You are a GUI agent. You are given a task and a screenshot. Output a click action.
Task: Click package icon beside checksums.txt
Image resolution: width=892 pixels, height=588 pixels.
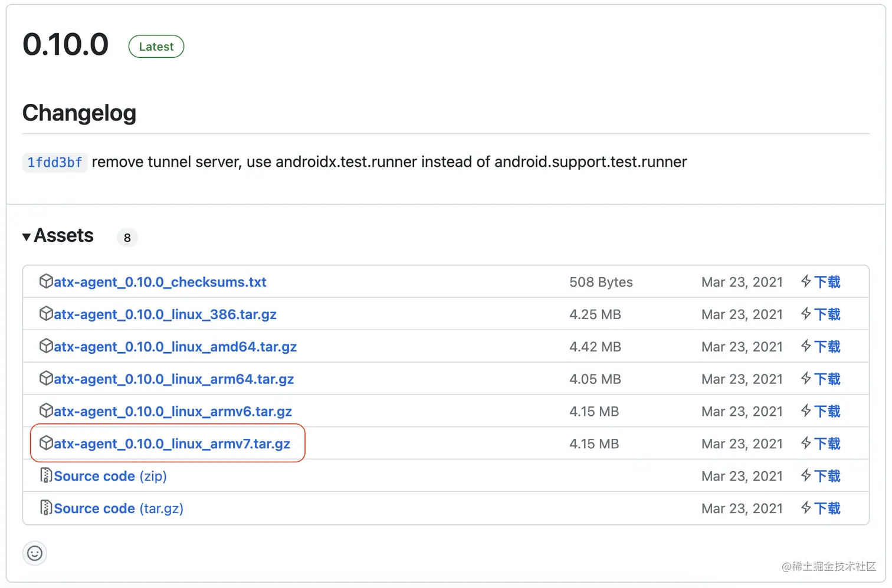point(46,281)
